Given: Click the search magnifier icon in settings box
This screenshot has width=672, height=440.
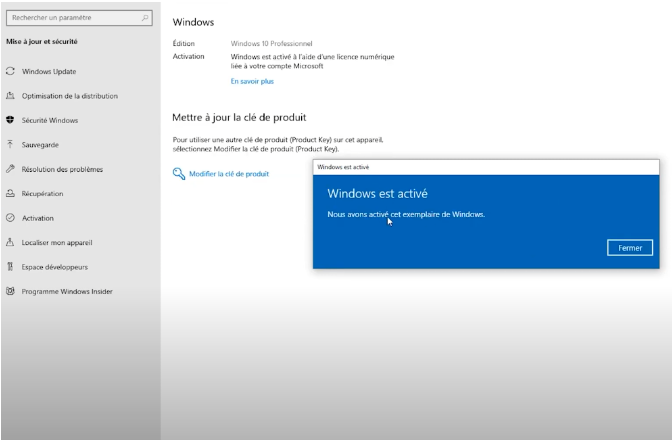Looking at the screenshot, I should coord(145,18).
